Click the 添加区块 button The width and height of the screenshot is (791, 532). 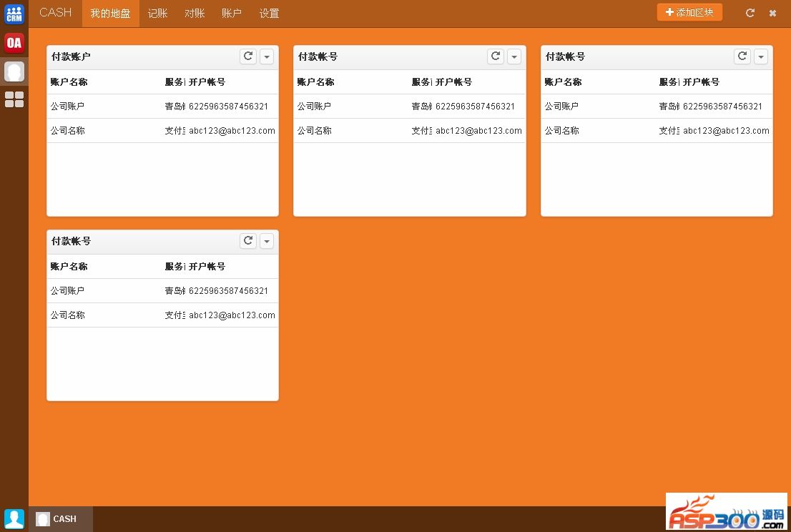coord(689,12)
